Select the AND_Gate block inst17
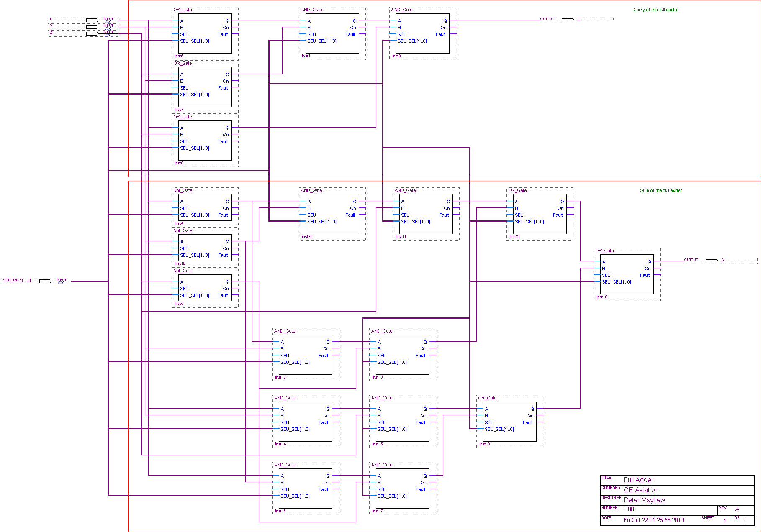 click(x=402, y=489)
